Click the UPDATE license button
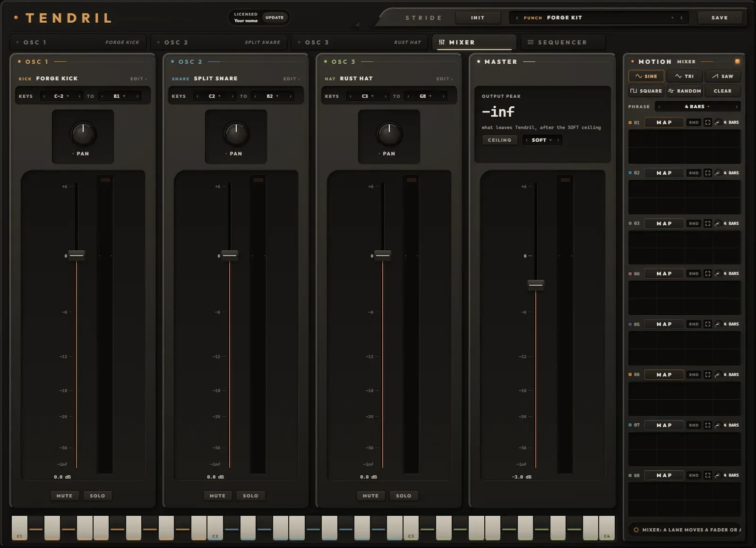This screenshot has width=756, height=548. click(275, 17)
